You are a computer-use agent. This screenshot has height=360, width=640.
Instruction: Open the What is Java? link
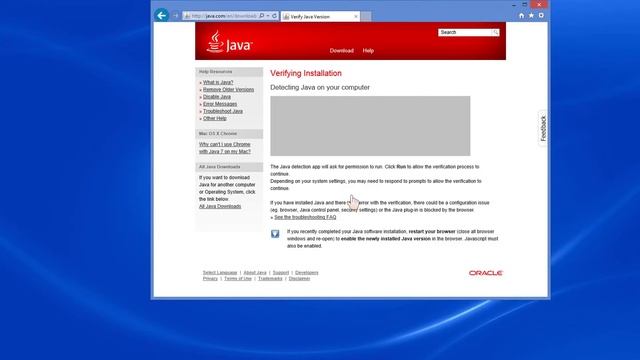[218, 82]
